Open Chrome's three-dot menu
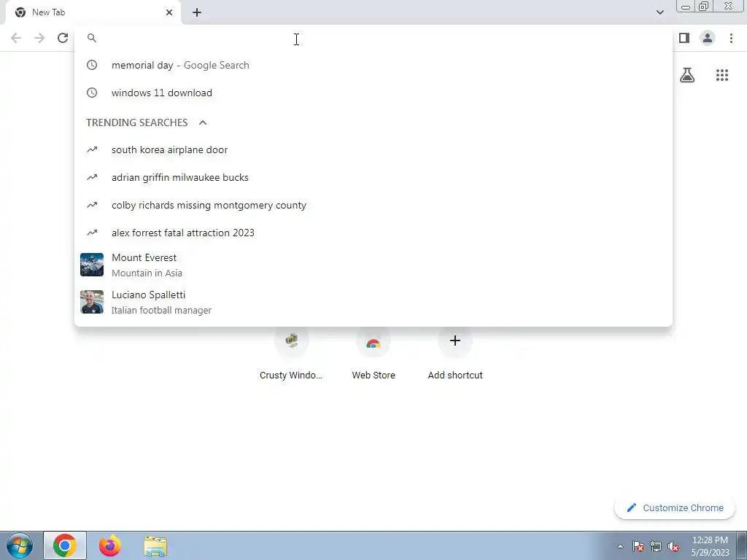Screen dimensions: 747x560 click(x=731, y=38)
